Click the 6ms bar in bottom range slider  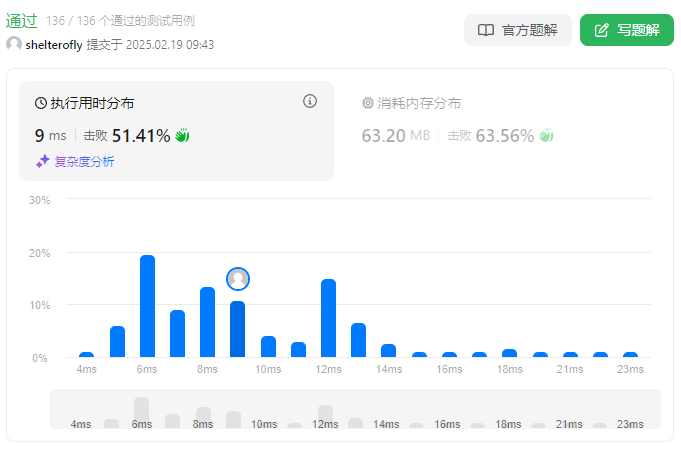click(x=142, y=412)
